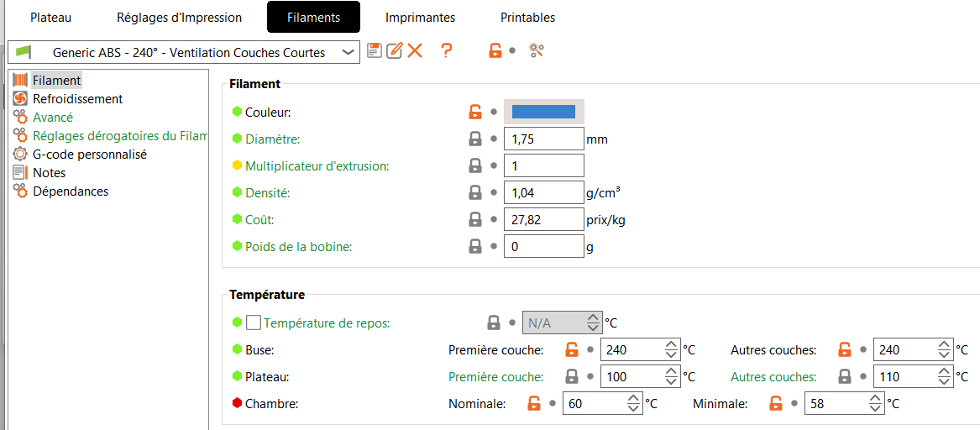Save the current filament preset

[x=375, y=50]
